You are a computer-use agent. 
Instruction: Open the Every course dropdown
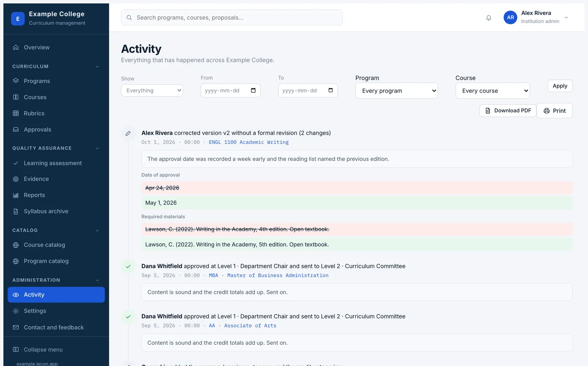[493, 91]
